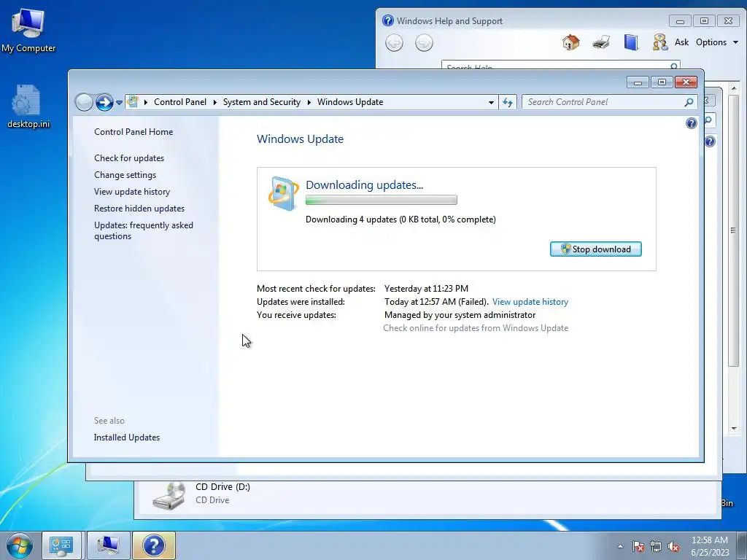Open Change settings in sidebar
This screenshot has height=560, width=747.
click(x=125, y=175)
